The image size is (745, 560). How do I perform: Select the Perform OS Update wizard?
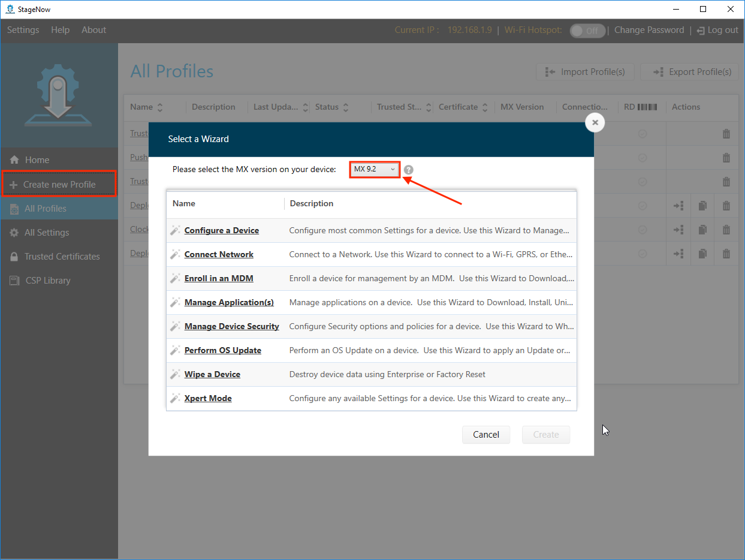point(222,350)
